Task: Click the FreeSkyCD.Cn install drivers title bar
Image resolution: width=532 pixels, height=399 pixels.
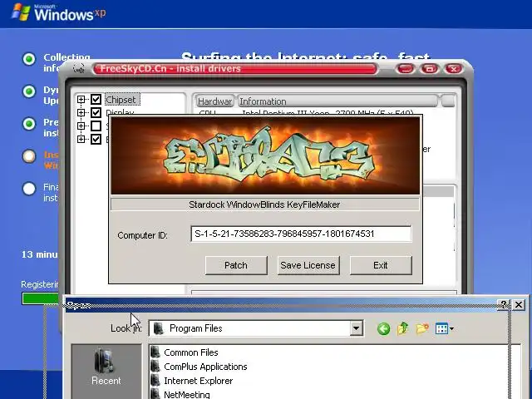Action: click(234, 69)
